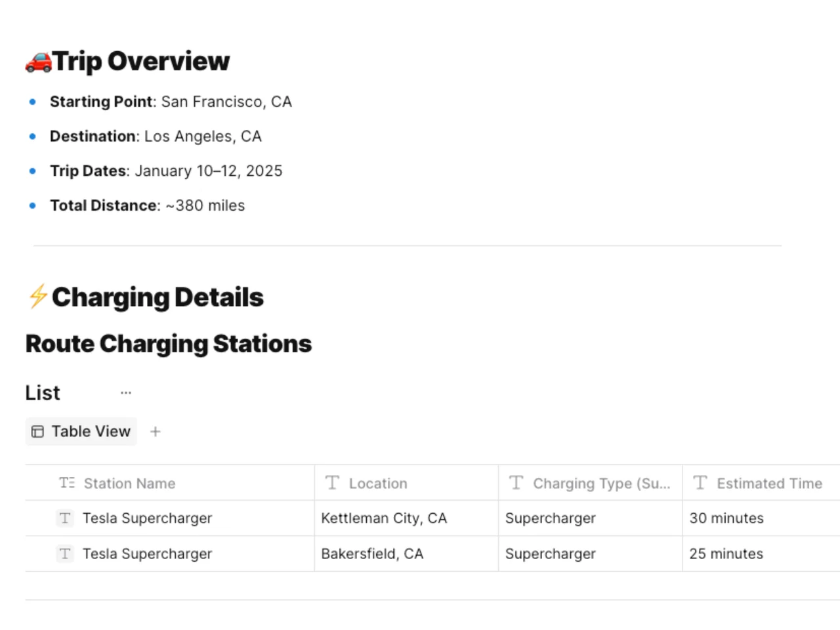840x630 pixels.
Task: Click the Trip Dates: January 10–12 line
Action: pyautogui.click(x=166, y=171)
